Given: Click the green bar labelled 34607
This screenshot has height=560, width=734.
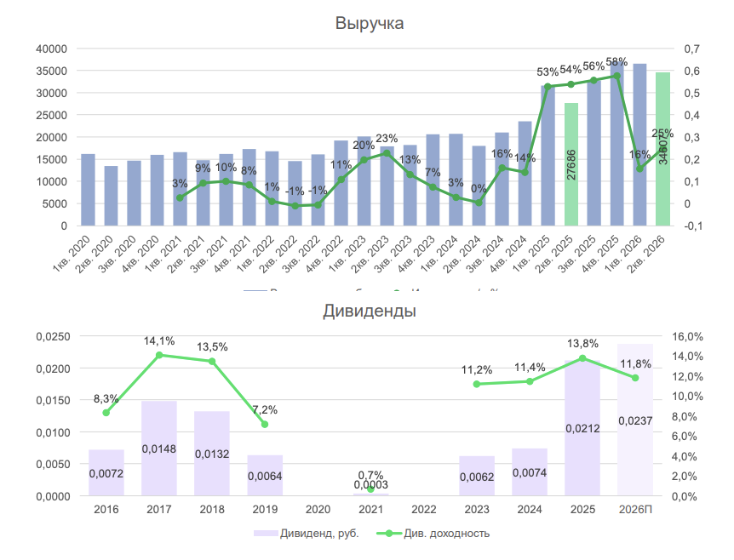Looking at the screenshot, I should 662,149.
